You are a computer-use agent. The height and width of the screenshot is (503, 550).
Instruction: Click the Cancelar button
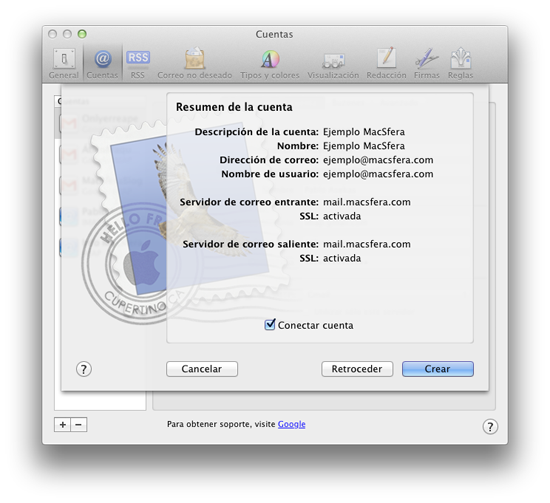tap(202, 369)
